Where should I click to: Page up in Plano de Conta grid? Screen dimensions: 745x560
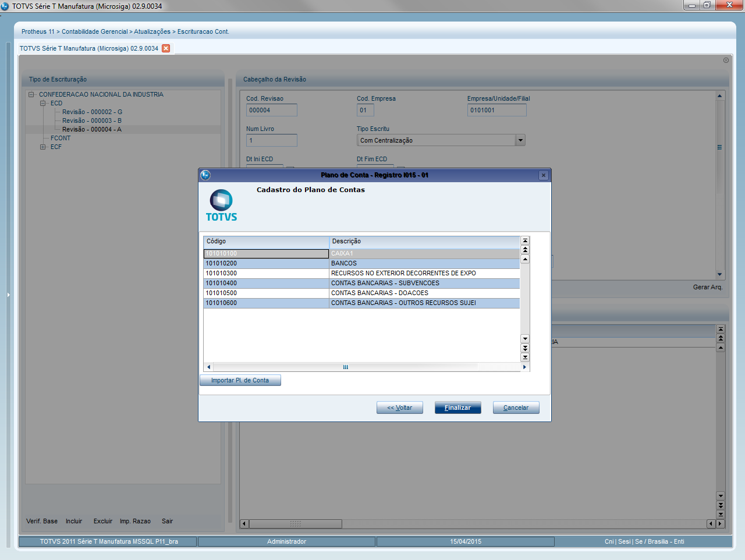click(x=525, y=250)
